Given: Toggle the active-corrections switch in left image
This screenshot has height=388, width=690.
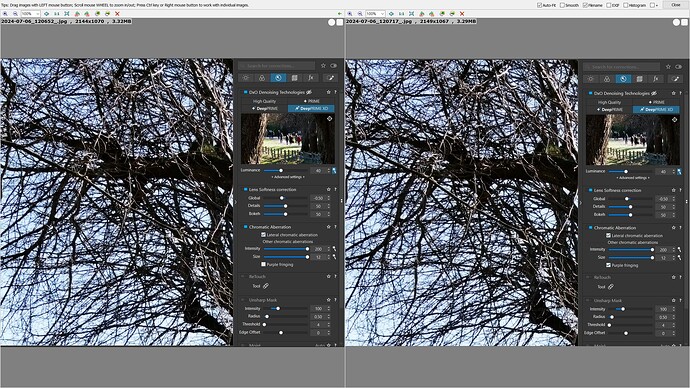Looking at the screenshot, I should coord(334,66).
